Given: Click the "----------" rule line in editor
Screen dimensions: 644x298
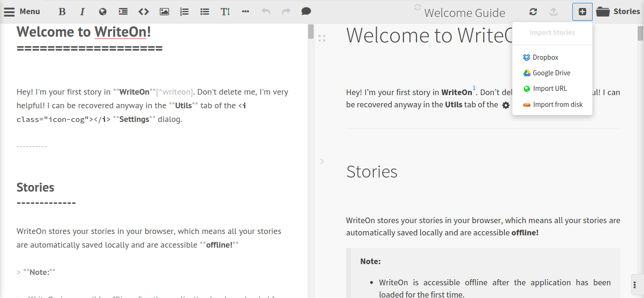Looking at the screenshot, I should (x=32, y=146).
